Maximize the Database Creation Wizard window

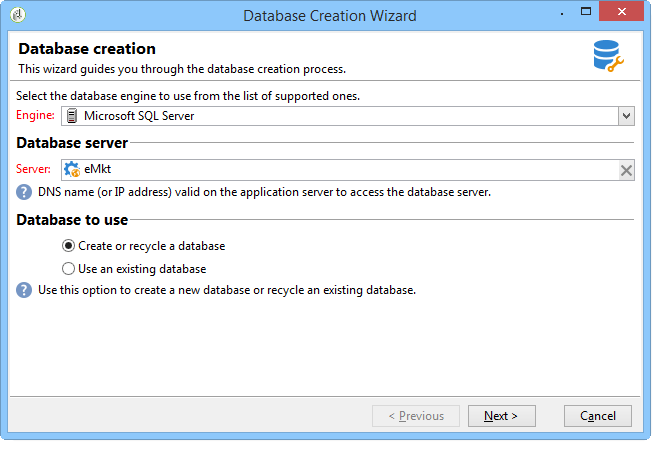tap(586, 12)
